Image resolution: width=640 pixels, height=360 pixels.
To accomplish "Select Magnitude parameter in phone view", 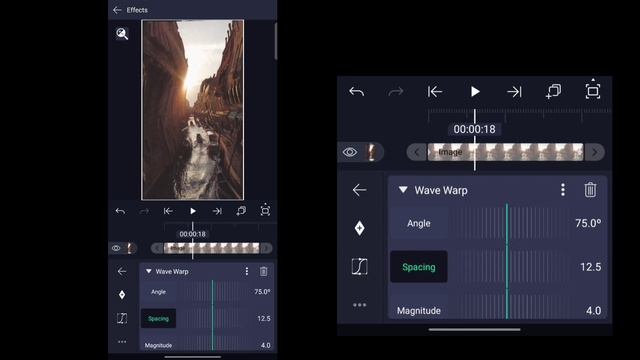I will pos(158,345).
